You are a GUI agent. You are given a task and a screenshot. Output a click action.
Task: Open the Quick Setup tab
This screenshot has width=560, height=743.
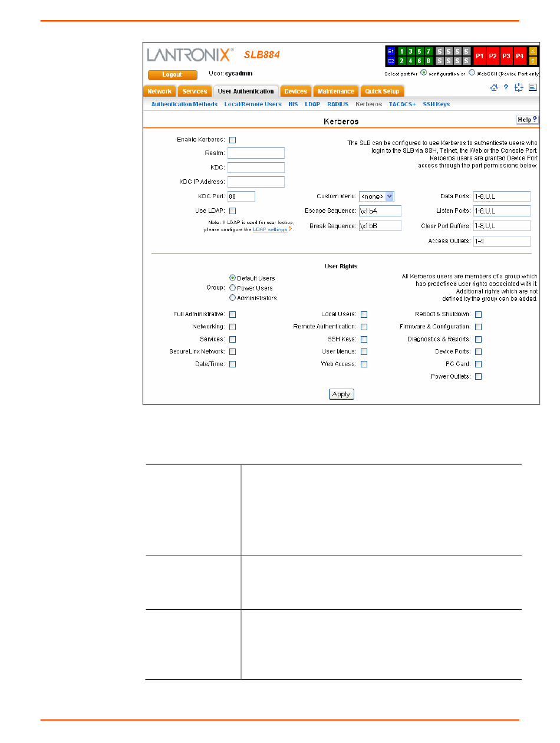(382, 91)
